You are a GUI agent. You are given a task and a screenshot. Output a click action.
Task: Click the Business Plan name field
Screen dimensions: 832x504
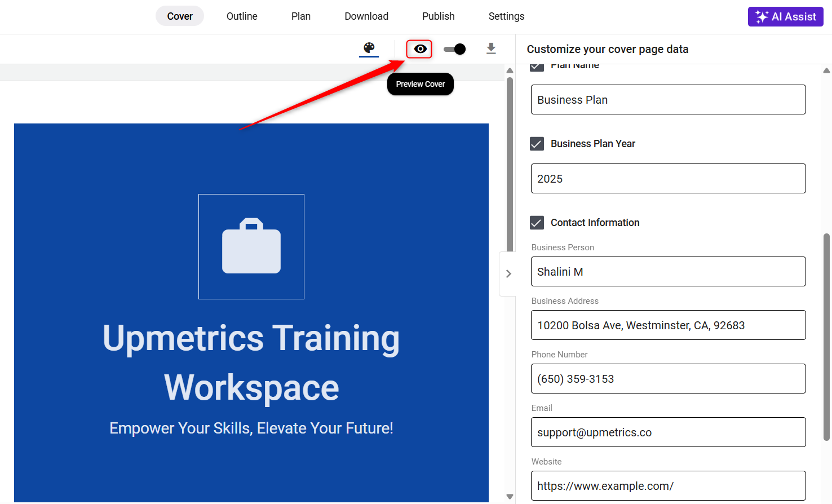point(668,100)
